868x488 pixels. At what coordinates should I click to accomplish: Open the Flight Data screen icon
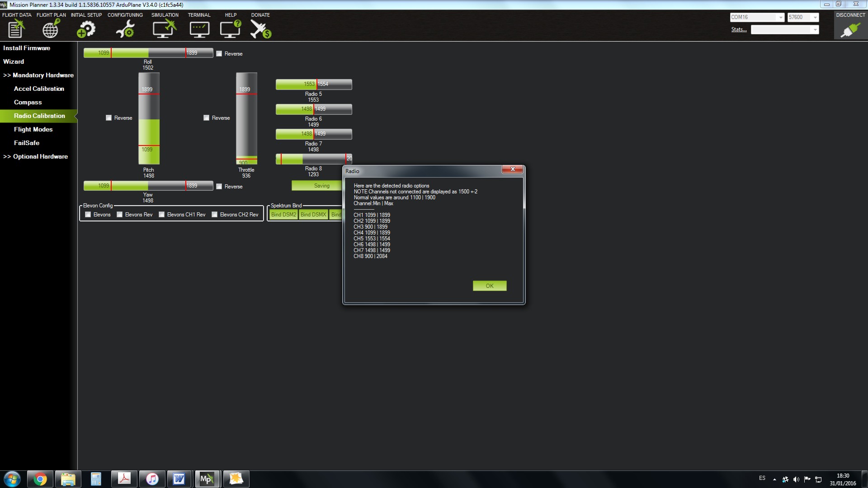click(x=16, y=28)
